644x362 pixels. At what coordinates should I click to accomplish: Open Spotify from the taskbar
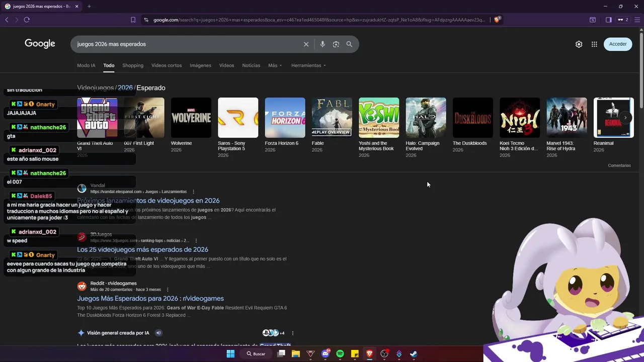[x=340, y=354]
